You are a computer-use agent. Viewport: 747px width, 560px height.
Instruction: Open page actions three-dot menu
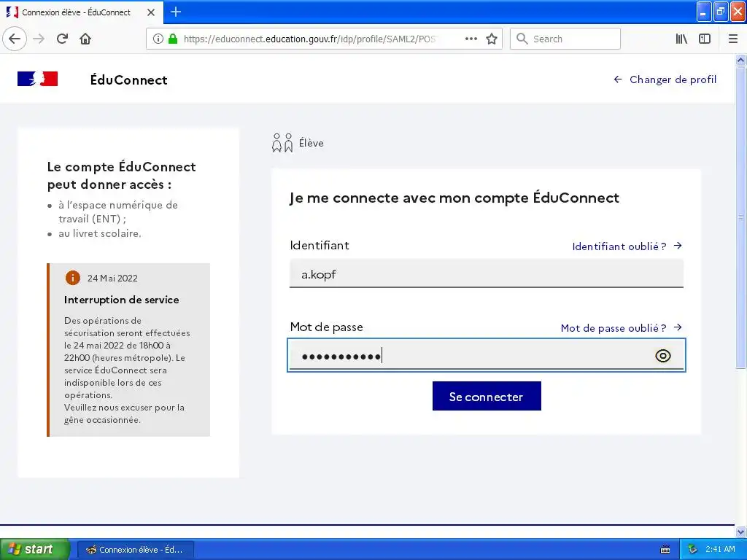471,39
